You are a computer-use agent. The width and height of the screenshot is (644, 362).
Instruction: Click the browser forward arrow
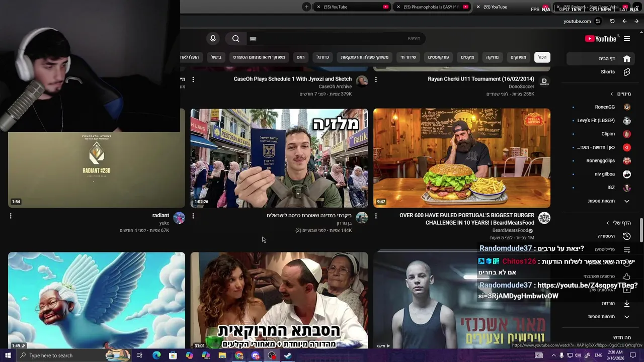tap(636, 21)
